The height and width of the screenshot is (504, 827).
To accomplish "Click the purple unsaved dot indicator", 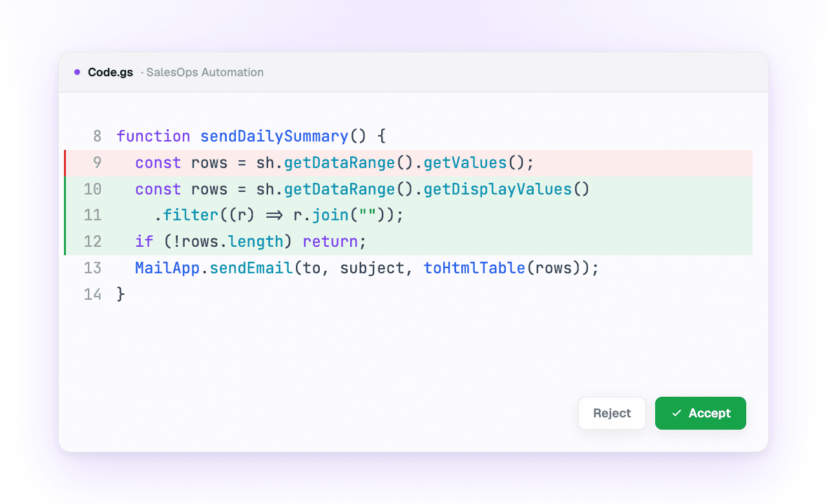I will [x=78, y=72].
